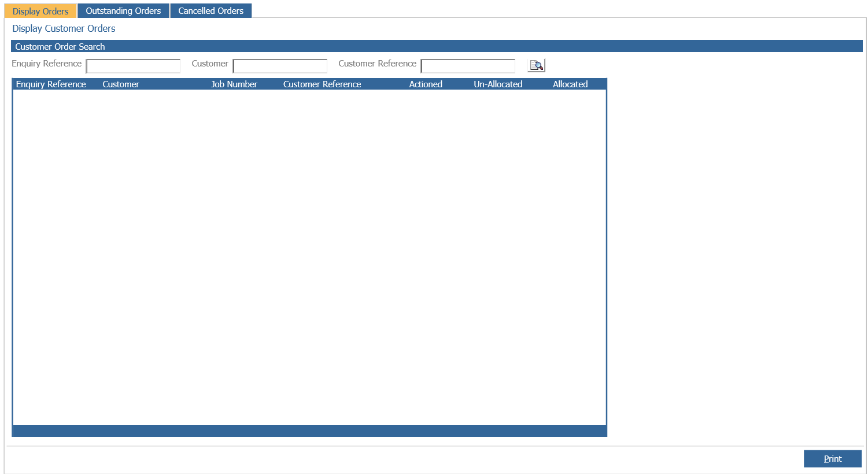Select the Display Customer Orders heading
This screenshot has height=474, width=868.
[x=64, y=28]
